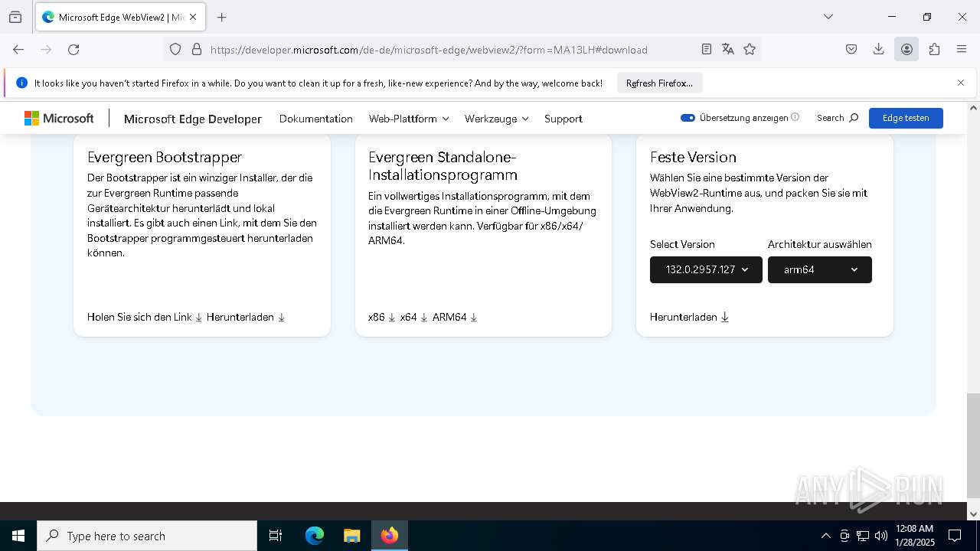The width and height of the screenshot is (980, 551).
Task: Click the tracking protection shield icon
Action: pyautogui.click(x=175, y=49)
